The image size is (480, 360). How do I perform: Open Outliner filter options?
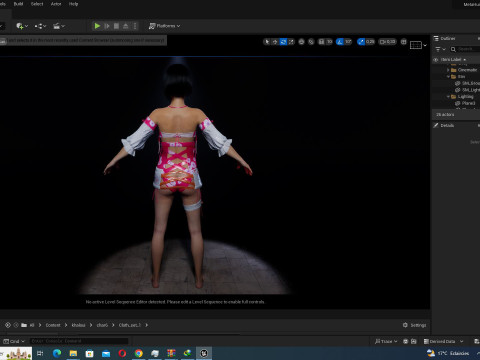pyautogui.click(x=440, y=49)
